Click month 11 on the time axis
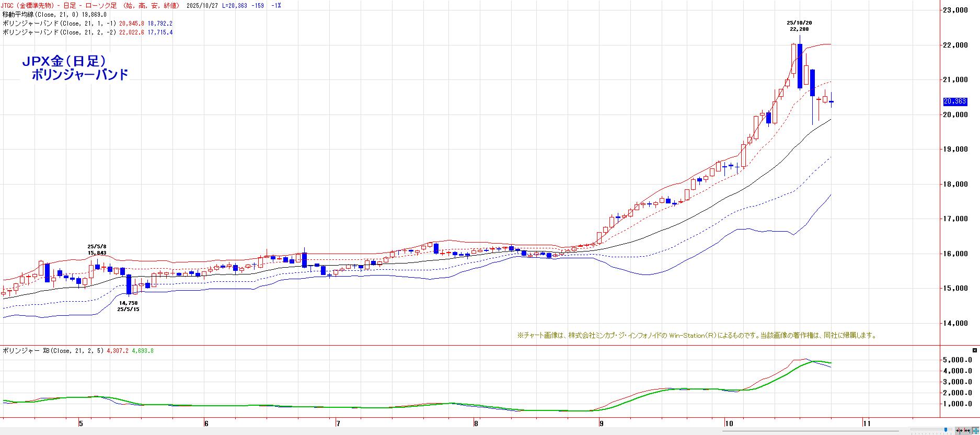Viewport: 980px width, 435px height. click(x=867, y=423)
